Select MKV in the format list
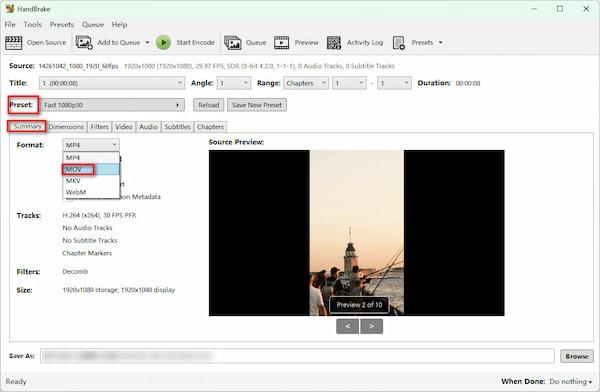 91,181
